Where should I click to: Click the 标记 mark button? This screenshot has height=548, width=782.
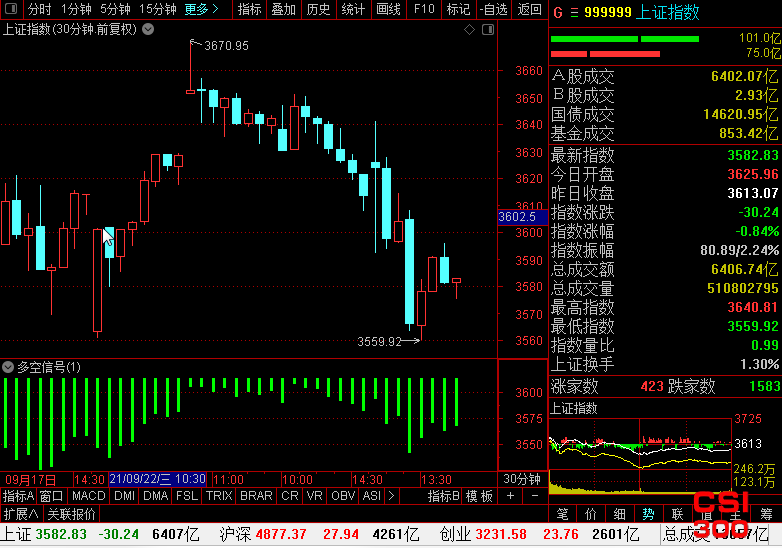coord(458,9)
